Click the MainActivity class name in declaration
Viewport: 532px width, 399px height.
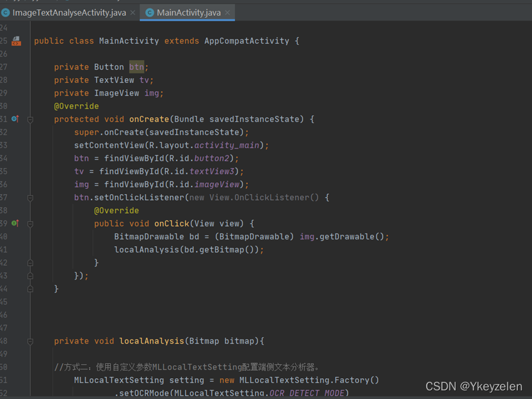click(129, 41)
